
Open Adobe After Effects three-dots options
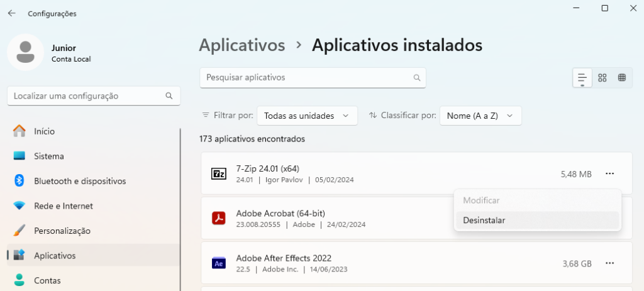tap(609, 263)
